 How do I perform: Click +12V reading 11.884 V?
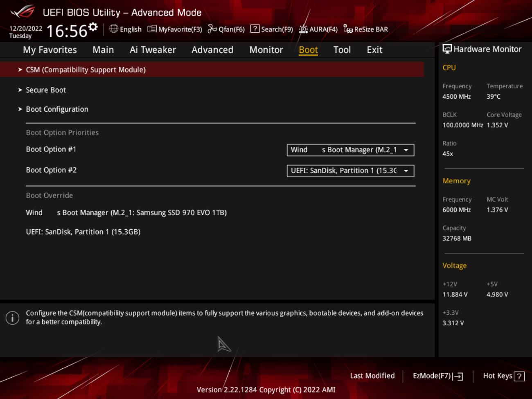pos(455,295)
